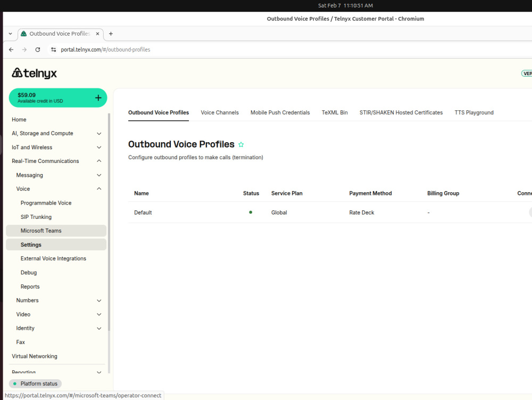Open the Default outbound profile

tap(143, 213)
